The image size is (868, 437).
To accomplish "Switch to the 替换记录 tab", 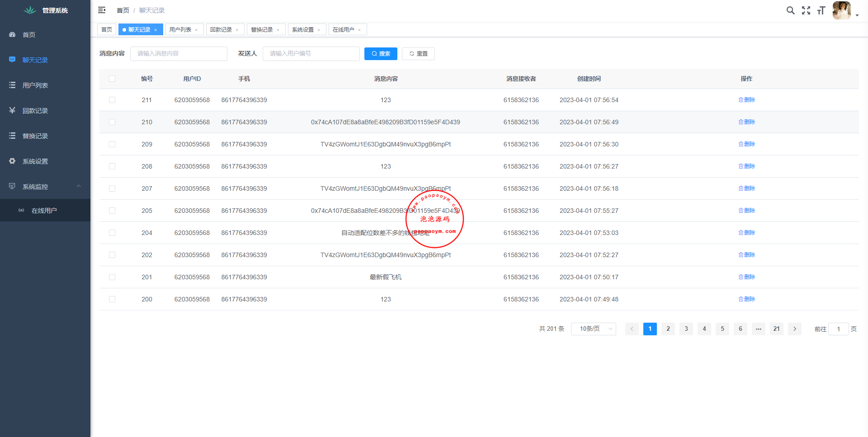I will click(262, 30).
